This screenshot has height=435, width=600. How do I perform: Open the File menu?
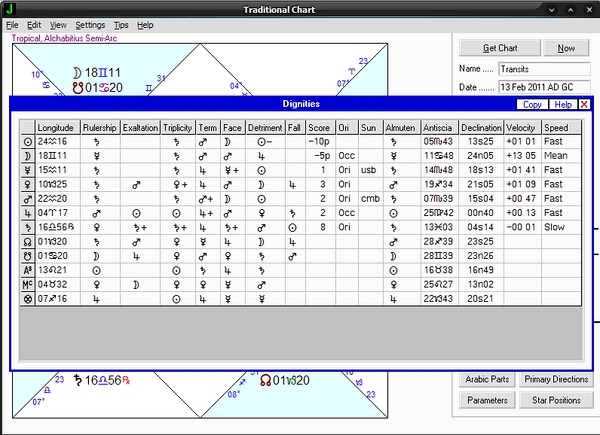tap(11, 24)
